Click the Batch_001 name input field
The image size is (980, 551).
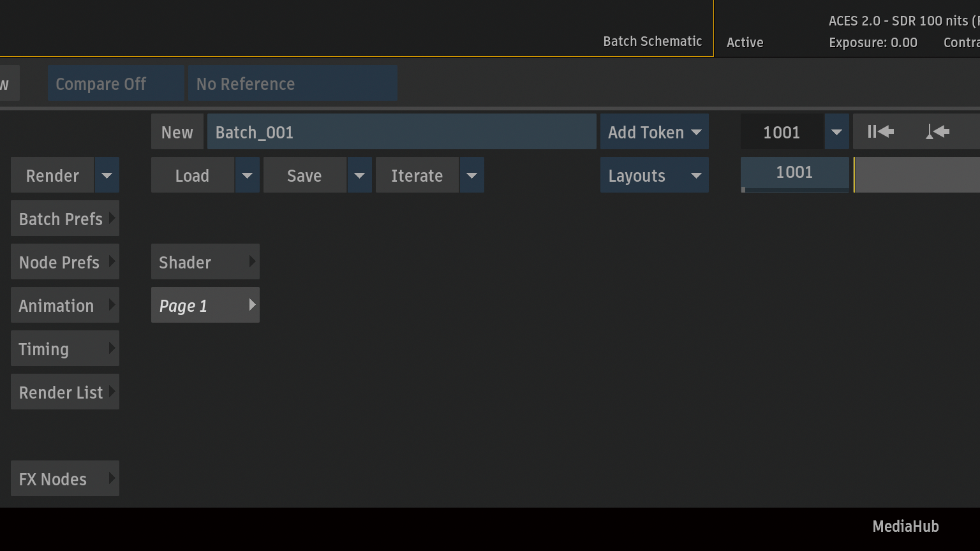401,132
